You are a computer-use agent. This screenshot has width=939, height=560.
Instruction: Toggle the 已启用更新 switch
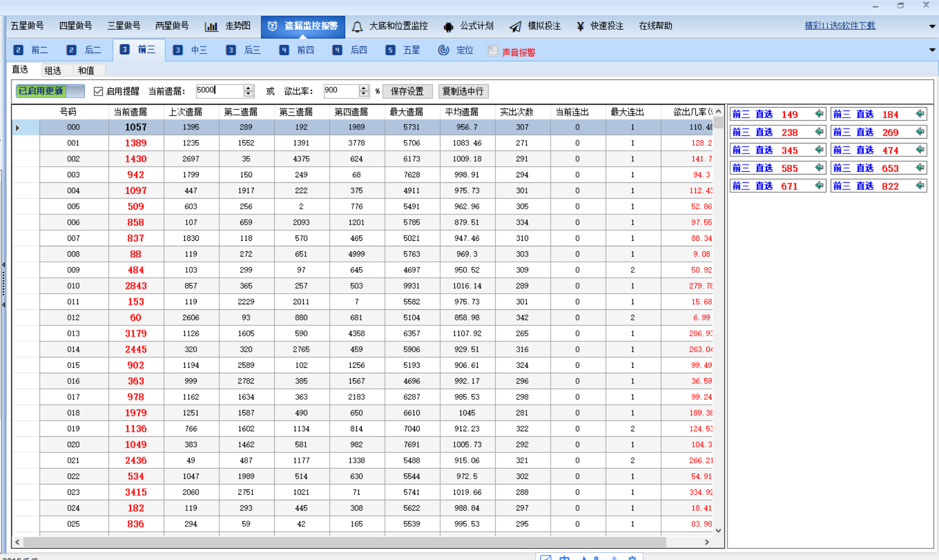[49, 91]
